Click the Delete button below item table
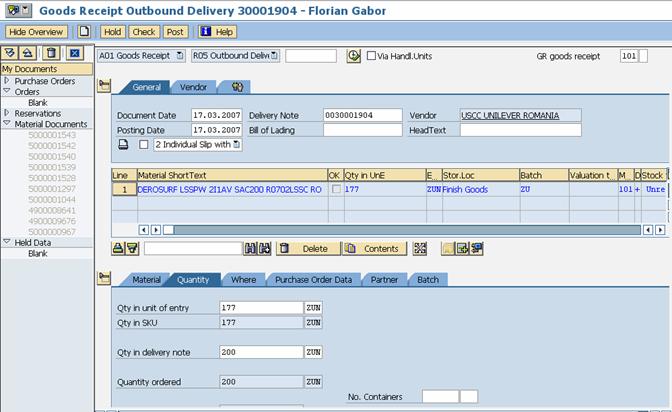Image resolution: width=672 pixels, height=412 pixels. [307, 248]
